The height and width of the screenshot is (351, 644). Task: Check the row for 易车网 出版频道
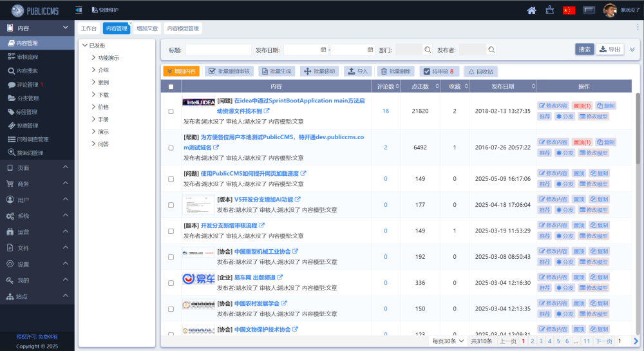(171, 282)
